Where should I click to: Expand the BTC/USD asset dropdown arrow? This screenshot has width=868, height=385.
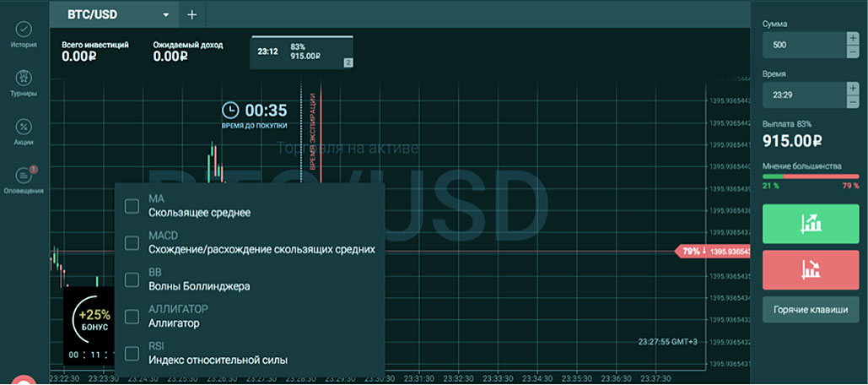[x=166, y=15]
